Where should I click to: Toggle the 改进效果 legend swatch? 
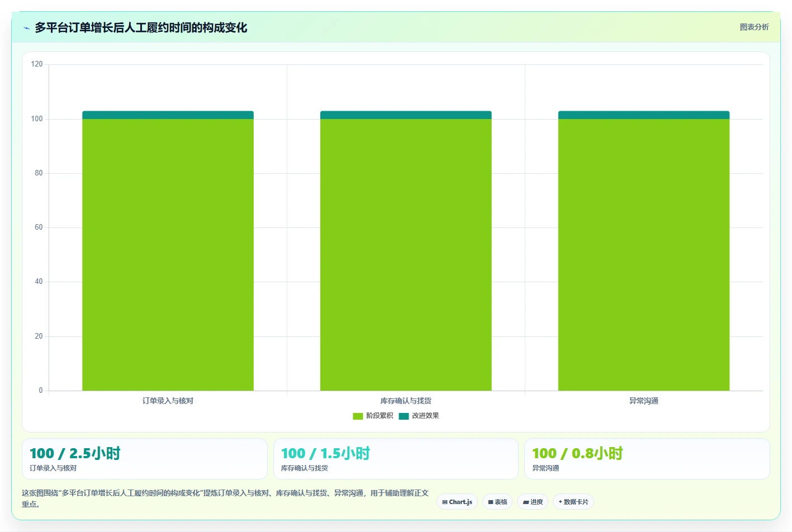(404, 416)
